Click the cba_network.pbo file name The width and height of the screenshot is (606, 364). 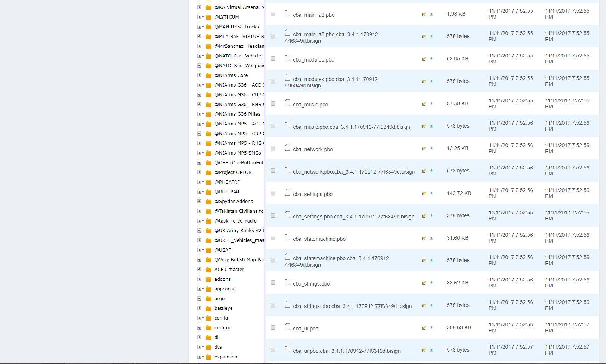(313, 149)
